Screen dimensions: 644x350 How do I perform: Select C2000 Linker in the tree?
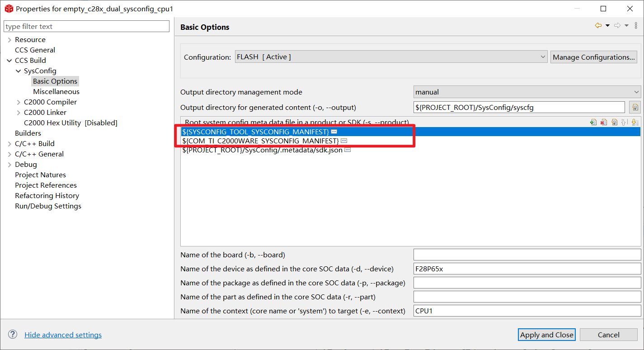tap(45, 113)
